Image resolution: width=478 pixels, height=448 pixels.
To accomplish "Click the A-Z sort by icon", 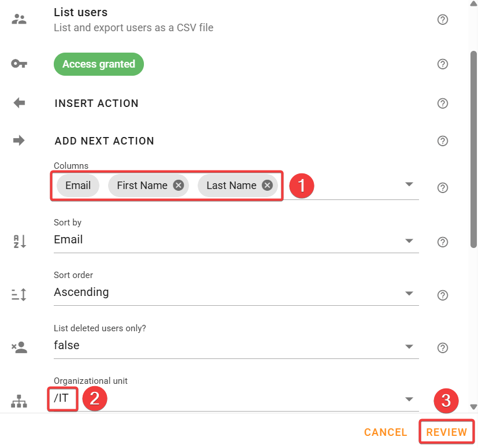I will tap(20, 241).
